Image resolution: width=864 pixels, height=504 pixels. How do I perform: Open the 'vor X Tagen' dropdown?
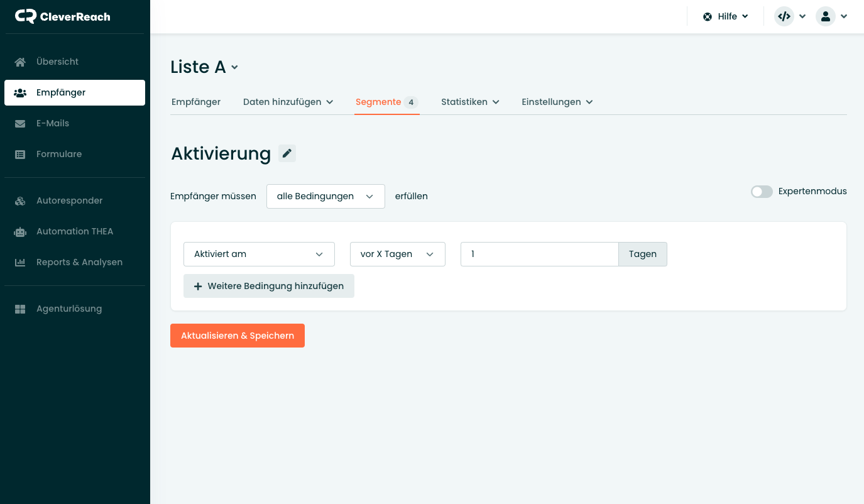point(397,254)
